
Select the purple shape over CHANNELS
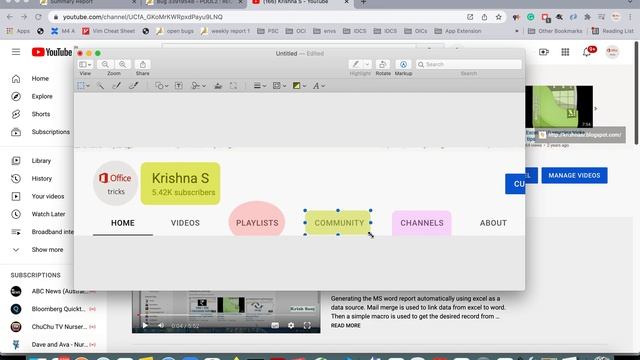(422, 223)
